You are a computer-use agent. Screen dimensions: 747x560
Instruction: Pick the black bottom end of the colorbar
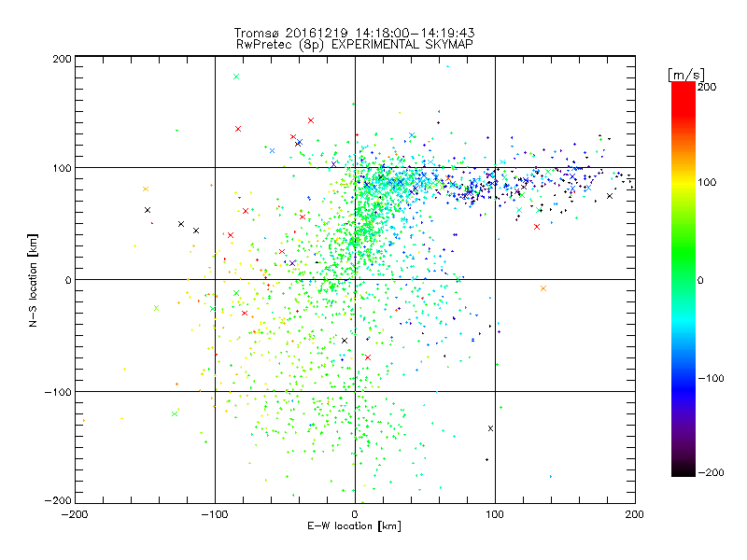tap(684, 471)
